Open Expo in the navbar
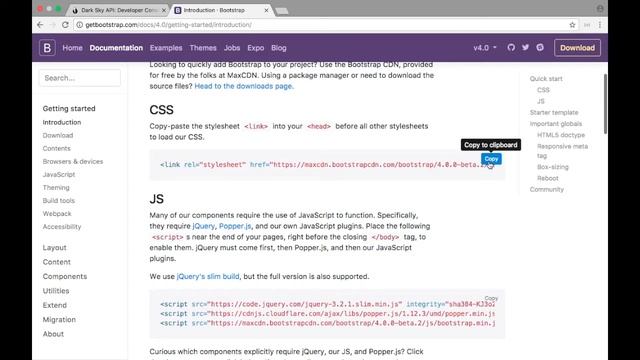This screenshot has width=640, height=360. coord(256,48)
